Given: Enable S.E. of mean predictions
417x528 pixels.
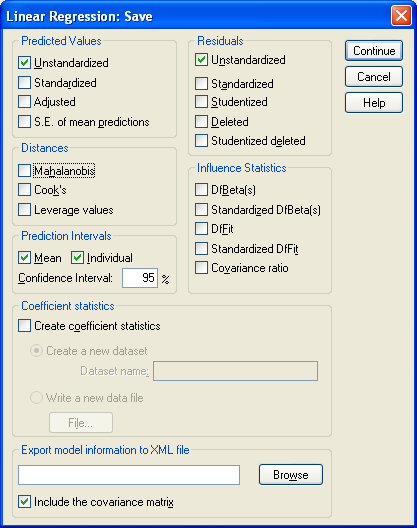Looking at the screenshot, I should 25,122.
